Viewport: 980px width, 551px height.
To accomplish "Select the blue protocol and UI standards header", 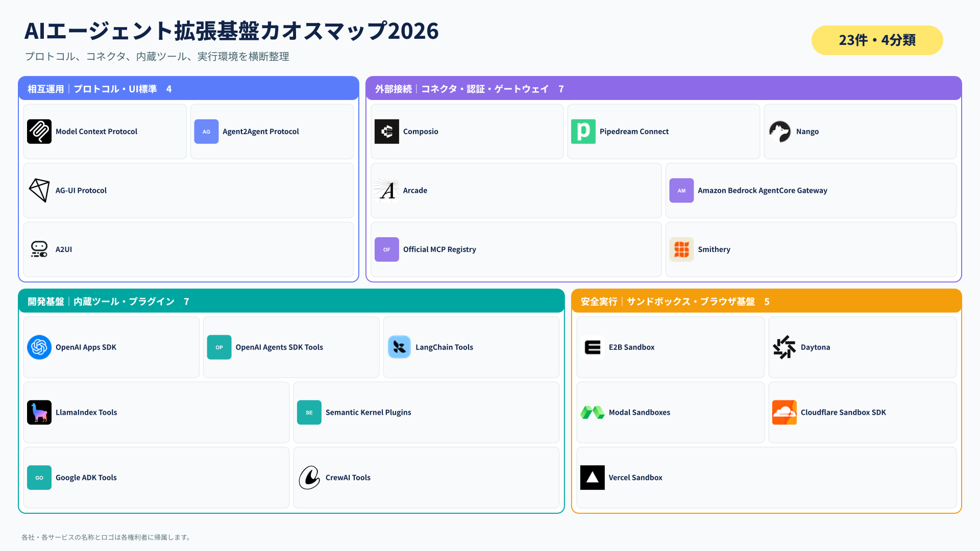I will click(188, 89).
